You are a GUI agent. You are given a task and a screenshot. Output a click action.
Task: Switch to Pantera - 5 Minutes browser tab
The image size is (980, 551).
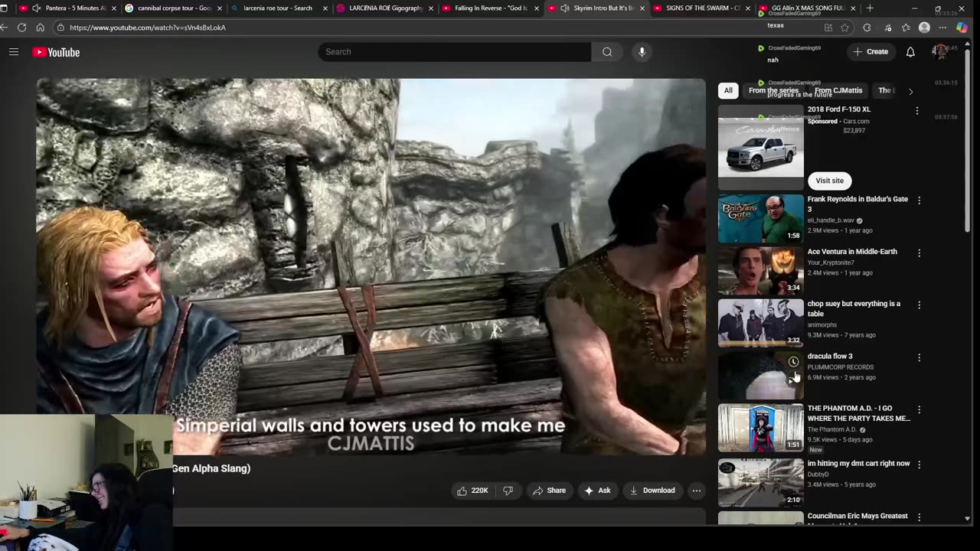point(67,8)
